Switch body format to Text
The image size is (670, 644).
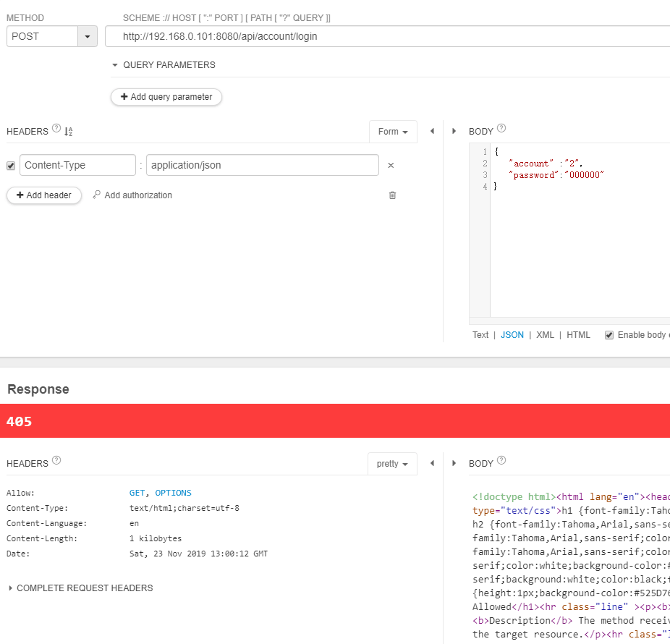480,335
